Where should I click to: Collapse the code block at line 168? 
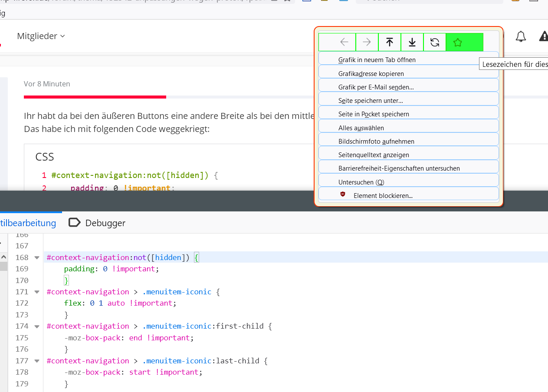(x=37, y=257)
